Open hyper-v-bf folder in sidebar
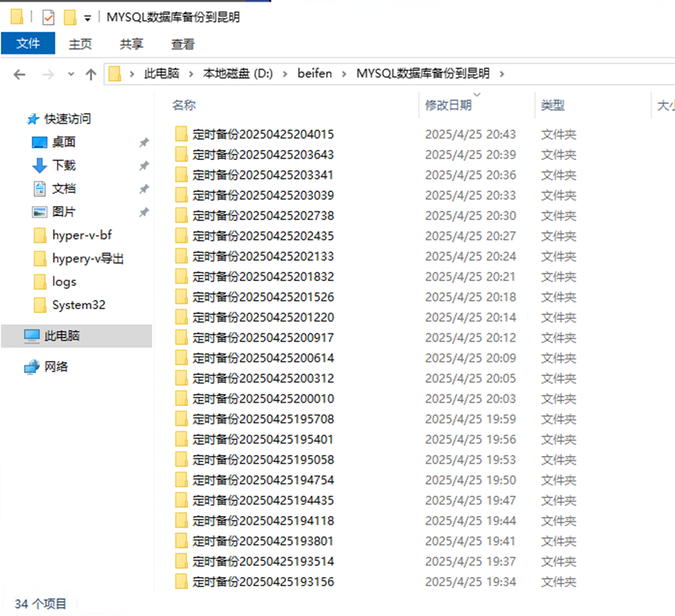Screen dimensions: 675x616 (x=82, y=235)
